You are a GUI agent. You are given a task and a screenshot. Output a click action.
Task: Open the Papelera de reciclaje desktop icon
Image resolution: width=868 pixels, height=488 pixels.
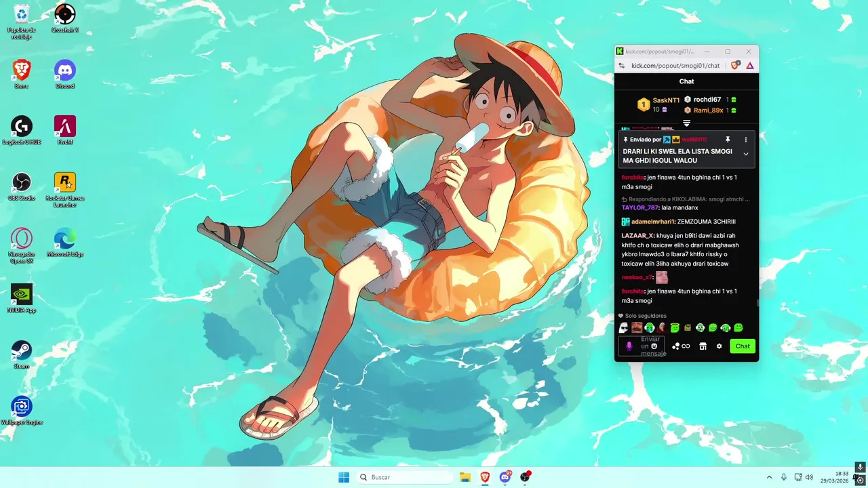point(21,20)
